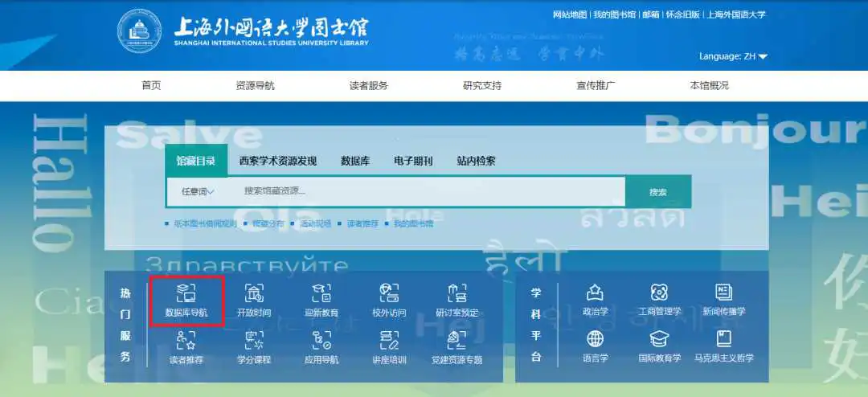Viewport: 868px width, 397px height.
Task: Click into the 搜索馆藏资源 search box
Action: pos(426,191)
